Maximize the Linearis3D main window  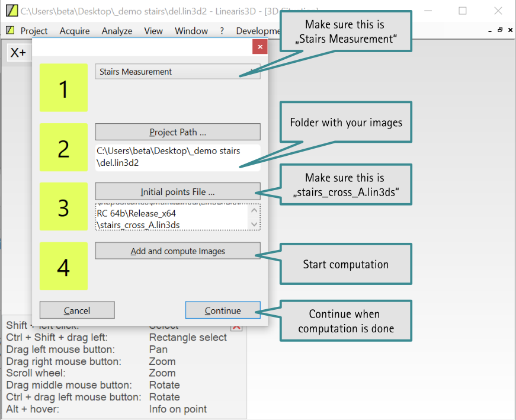(x=463, y=11)
